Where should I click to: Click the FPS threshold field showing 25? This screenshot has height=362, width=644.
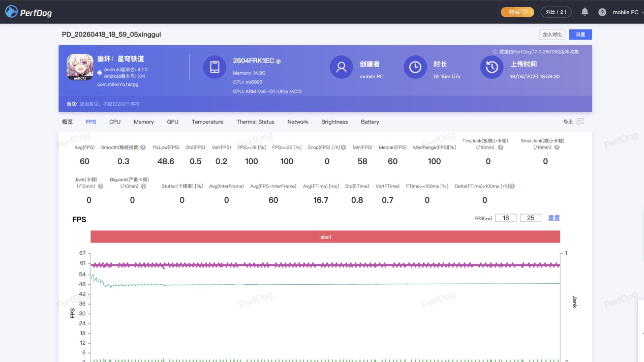pyautogui.click(x=531, y=218)
